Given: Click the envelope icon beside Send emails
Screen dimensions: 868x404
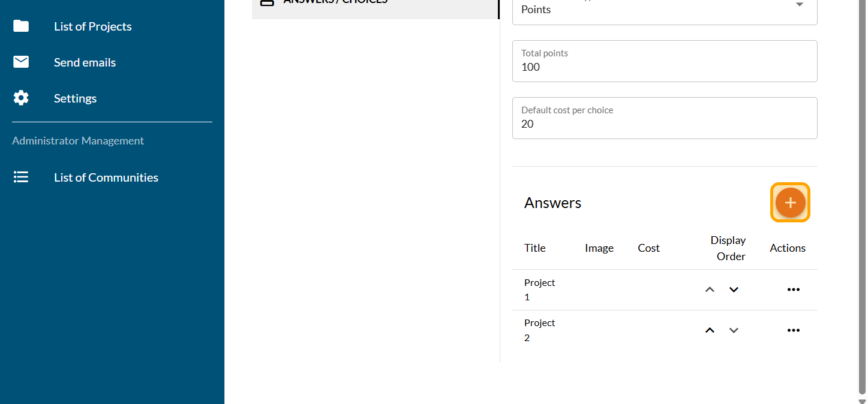Looking at the screenshot, I should coord(21,62).
